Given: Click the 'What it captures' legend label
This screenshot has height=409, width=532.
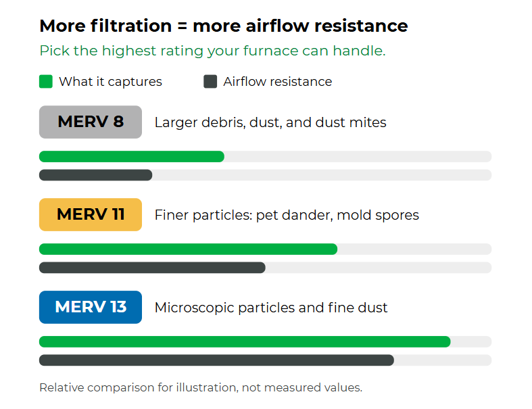Looking at the screenshot, I should 111,82.
